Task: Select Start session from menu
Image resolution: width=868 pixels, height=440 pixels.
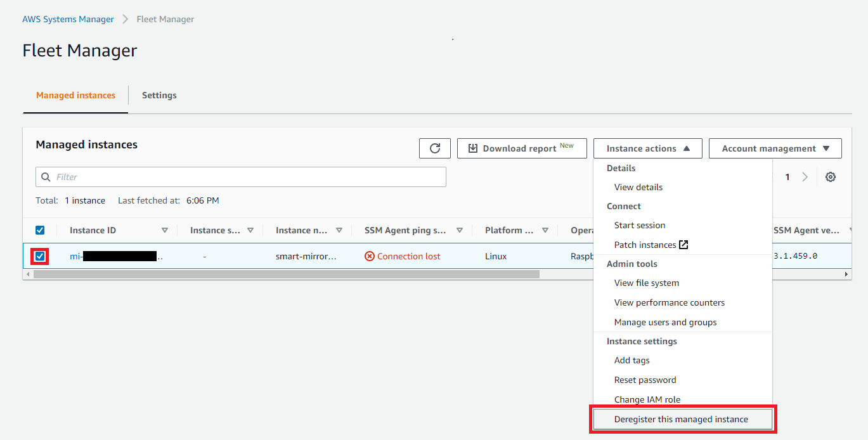Action: coord(639,225)
